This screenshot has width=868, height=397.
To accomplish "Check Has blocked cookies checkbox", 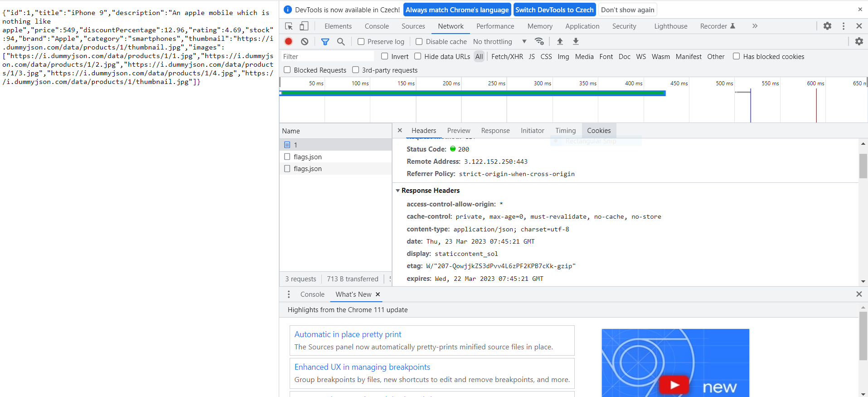I will (737, 56).
